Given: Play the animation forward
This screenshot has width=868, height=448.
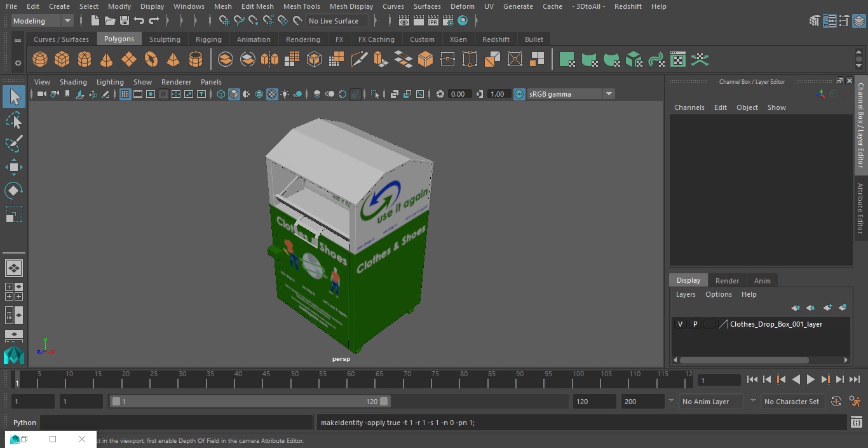Looking at the screenshot, I should 811,379.
